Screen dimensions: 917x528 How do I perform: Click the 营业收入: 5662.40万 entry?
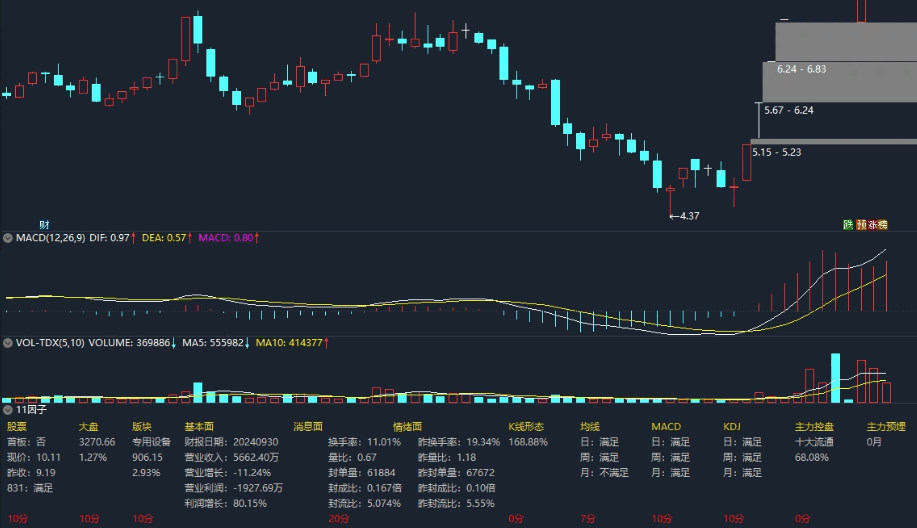(x=232, y=457)
